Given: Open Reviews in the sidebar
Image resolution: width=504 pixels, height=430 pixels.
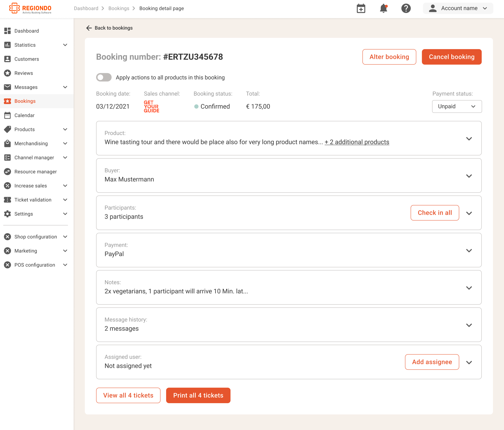Looking at the screenshot, I should [37, 73].
